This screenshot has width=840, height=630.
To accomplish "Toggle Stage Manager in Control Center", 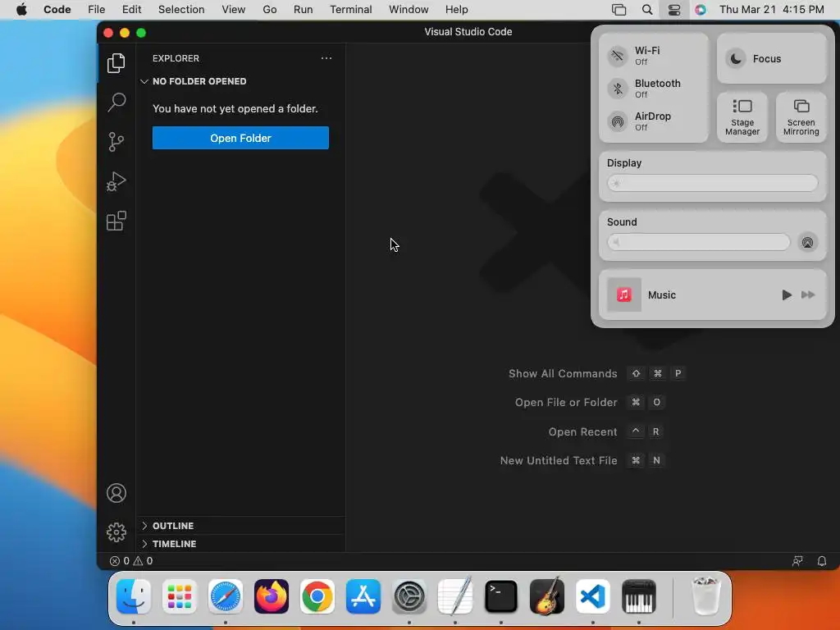I will click(x=742, y=116).
